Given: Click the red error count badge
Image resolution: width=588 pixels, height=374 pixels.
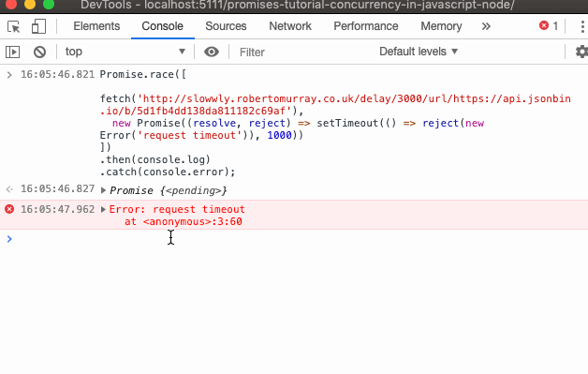Looking at the screenshot, I should pyautogui.click(x=549, y=26).
